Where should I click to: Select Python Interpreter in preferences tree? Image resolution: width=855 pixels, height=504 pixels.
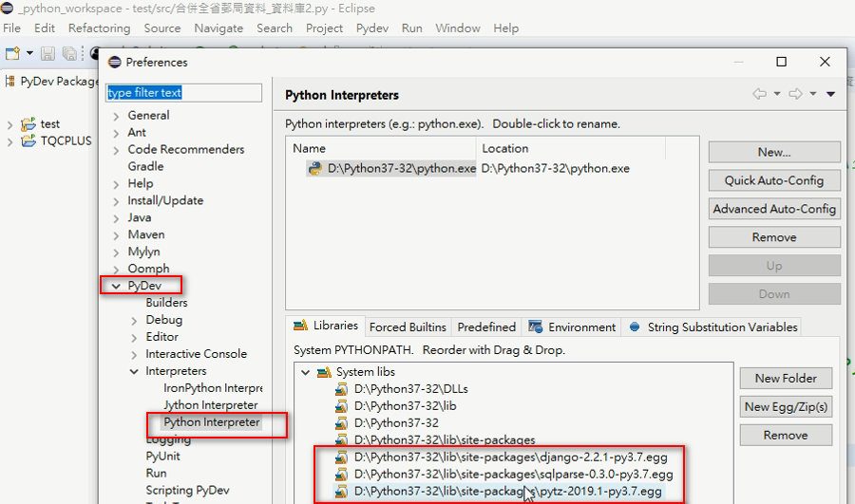point(212,422)
